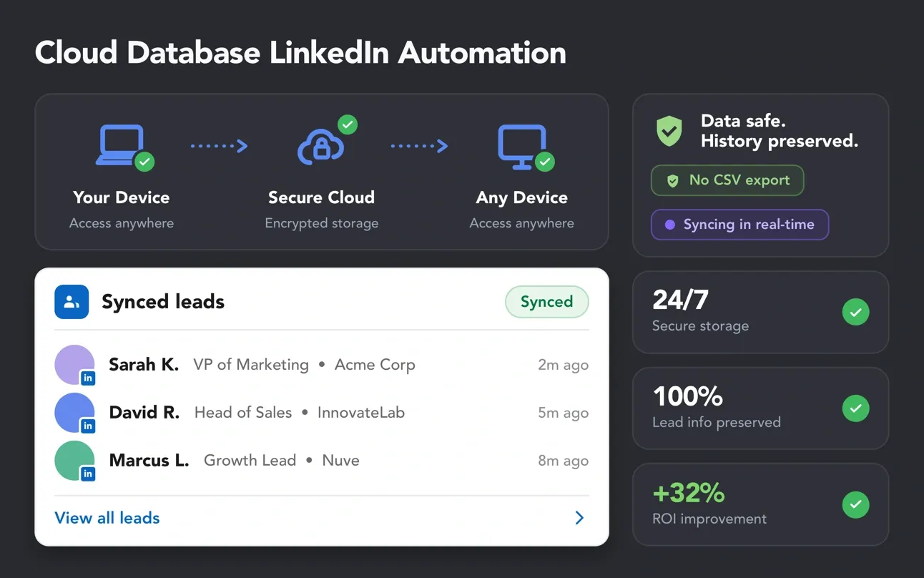Screen dimensions: 924x578
Task: Click the No CSV export pill
Action: pos(727,180)
